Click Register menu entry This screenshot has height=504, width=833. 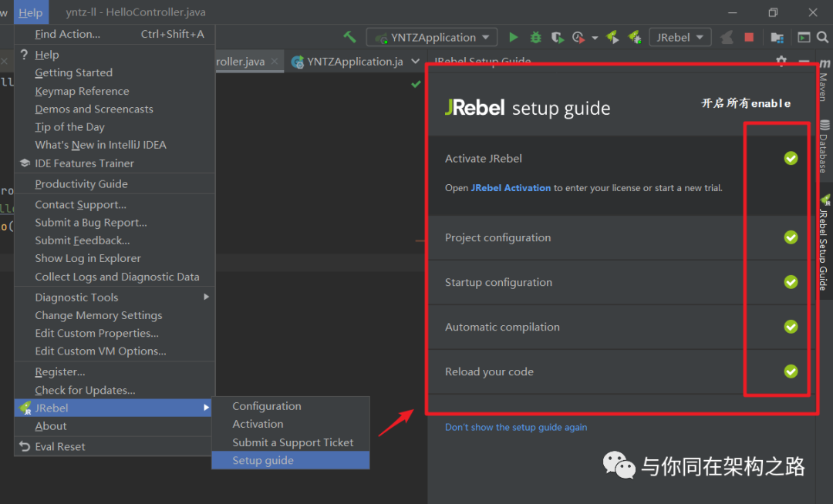tap(114, 372)
